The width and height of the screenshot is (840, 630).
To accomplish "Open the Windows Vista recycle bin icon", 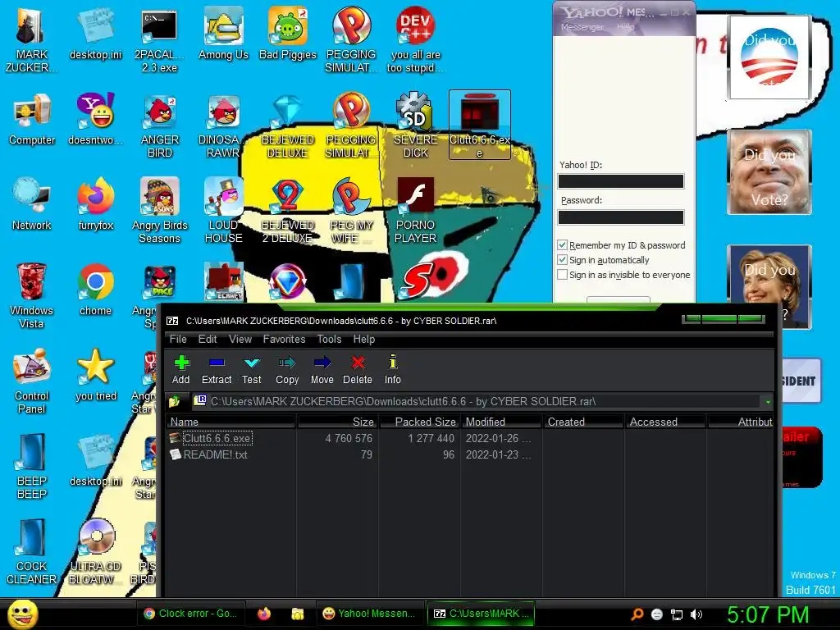I will point(31,295).
